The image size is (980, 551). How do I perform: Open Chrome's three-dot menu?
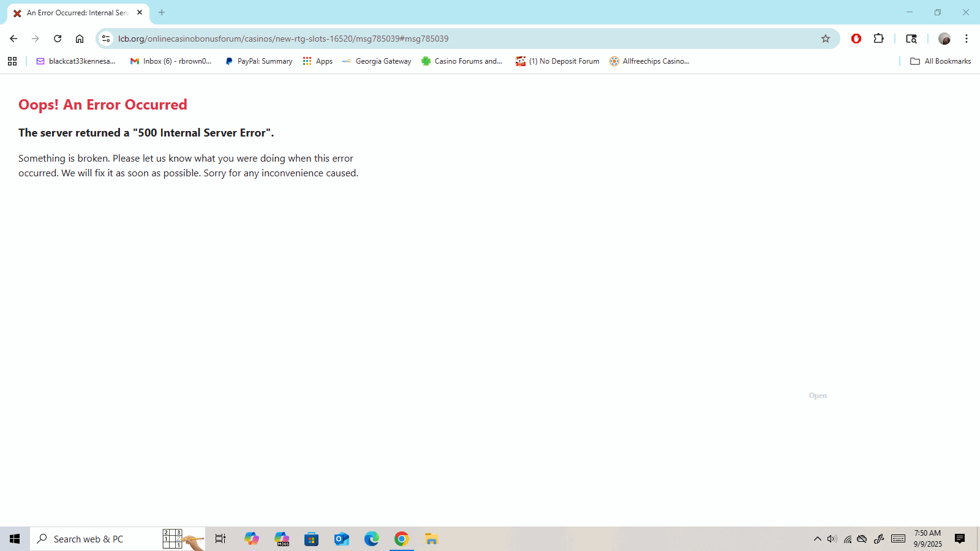(967, 39)
